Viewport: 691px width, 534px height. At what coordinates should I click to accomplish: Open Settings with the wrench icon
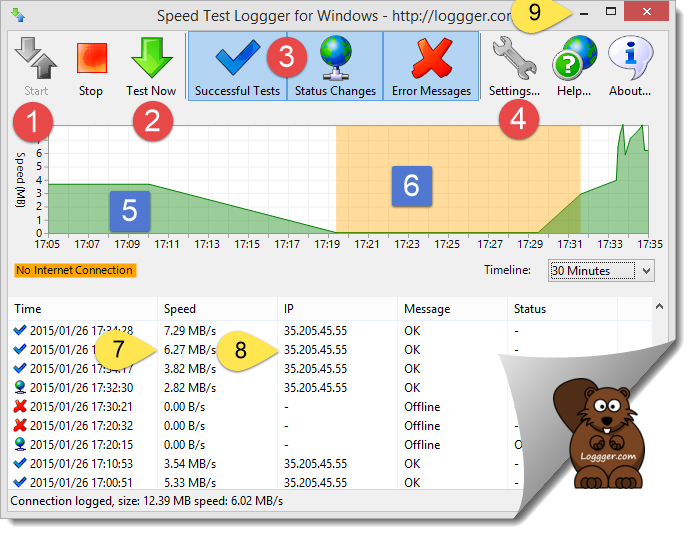point(514,59)
